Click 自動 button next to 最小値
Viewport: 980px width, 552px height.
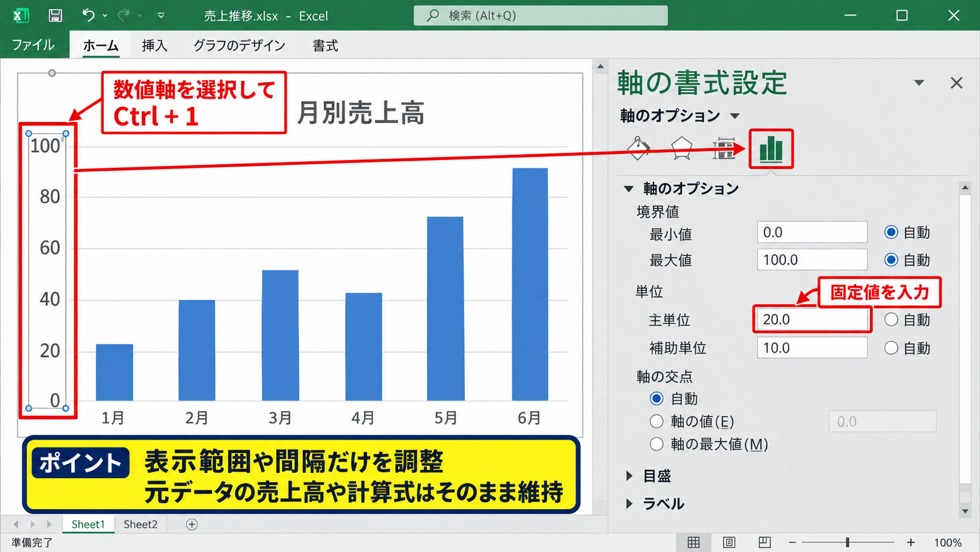(891, 232)
